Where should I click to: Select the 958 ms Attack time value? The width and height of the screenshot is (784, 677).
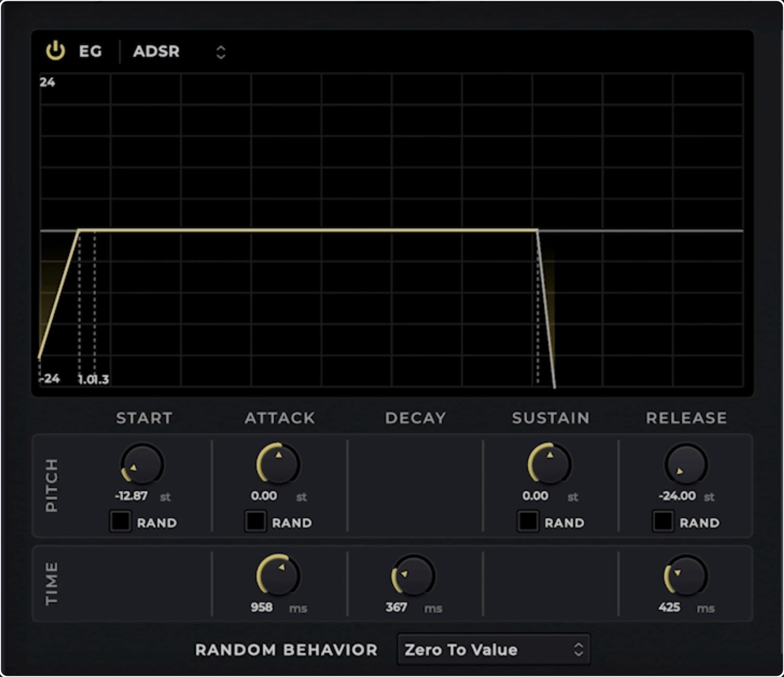click(x=261, y=607)
